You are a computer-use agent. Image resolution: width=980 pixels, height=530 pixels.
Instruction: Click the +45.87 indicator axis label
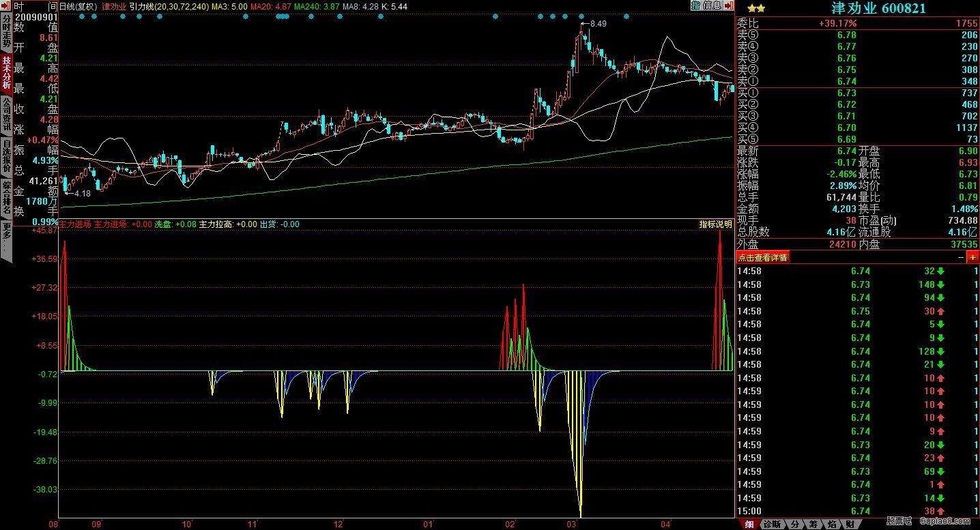[x=44, y=231]
